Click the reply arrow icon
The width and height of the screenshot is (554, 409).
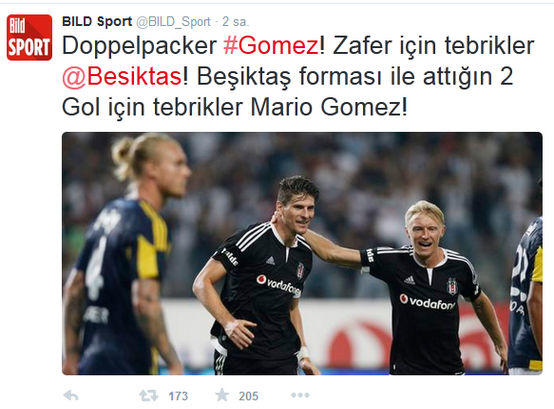[x=71, y=396]
